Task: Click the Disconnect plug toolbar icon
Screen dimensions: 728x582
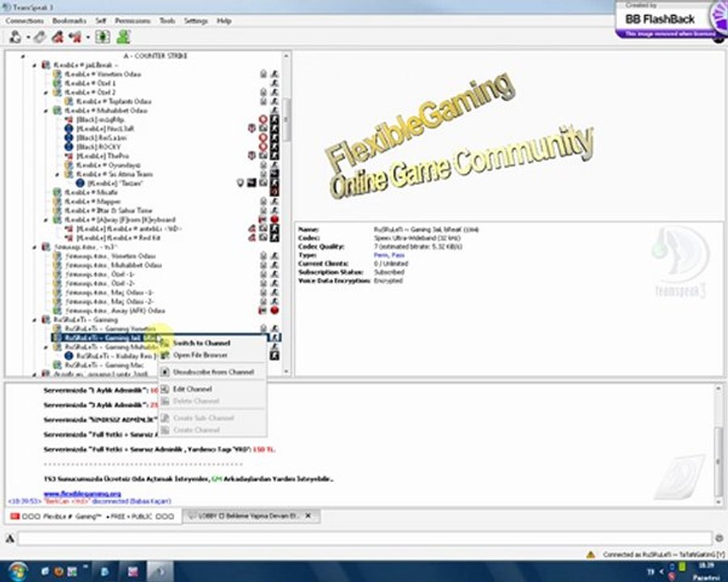Action: tap(40, 36)
